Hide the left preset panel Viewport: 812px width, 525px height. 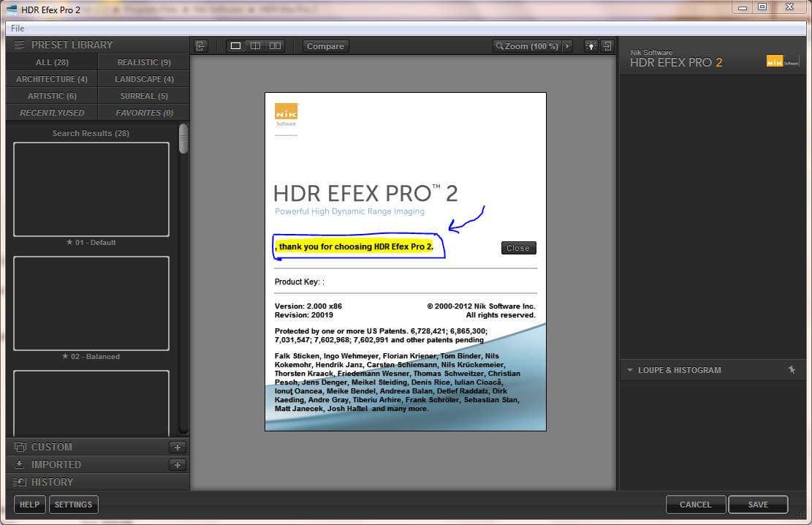click(201, 46)
